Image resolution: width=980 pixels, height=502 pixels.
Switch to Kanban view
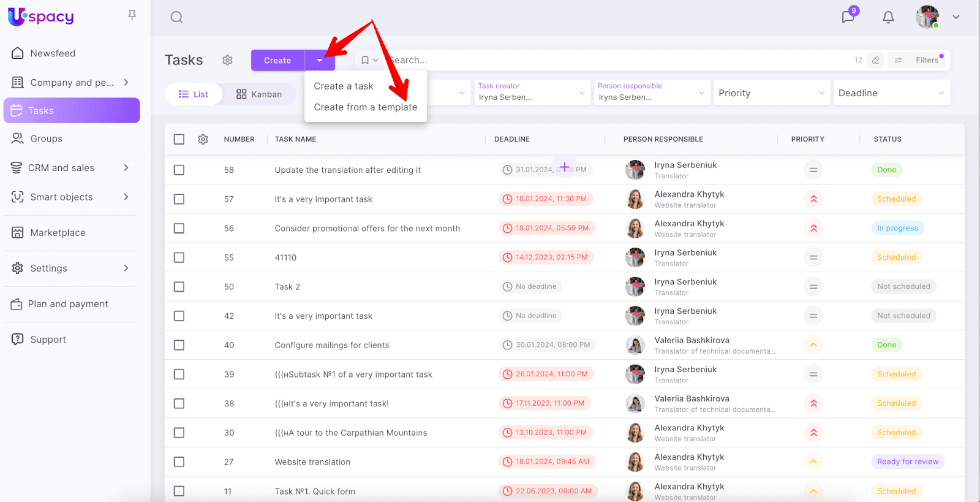coord(259,94)
